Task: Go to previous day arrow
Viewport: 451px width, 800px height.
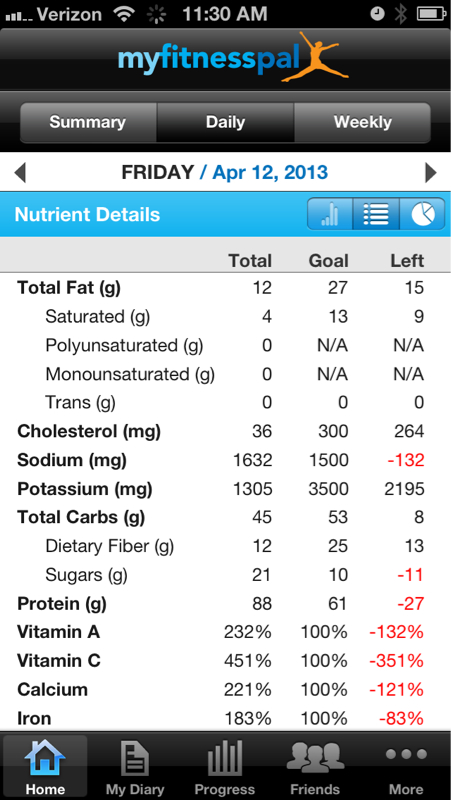Action: 19,173
